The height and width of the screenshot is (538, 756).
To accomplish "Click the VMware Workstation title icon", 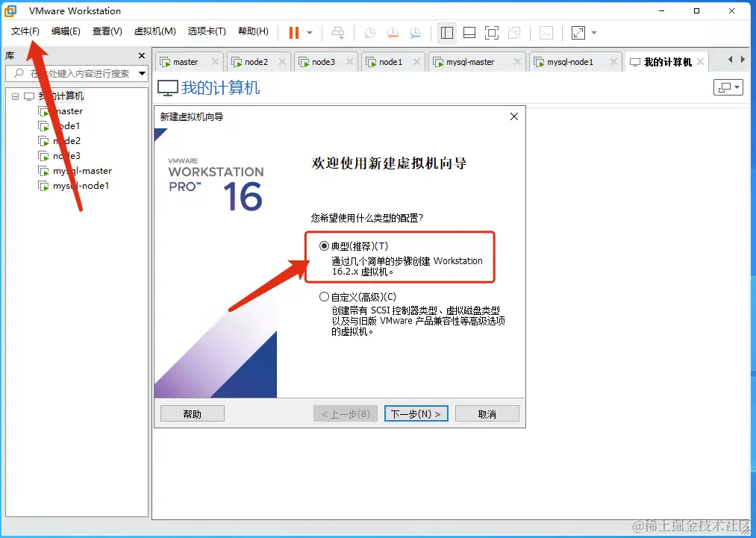I will (x=10, y=10).
